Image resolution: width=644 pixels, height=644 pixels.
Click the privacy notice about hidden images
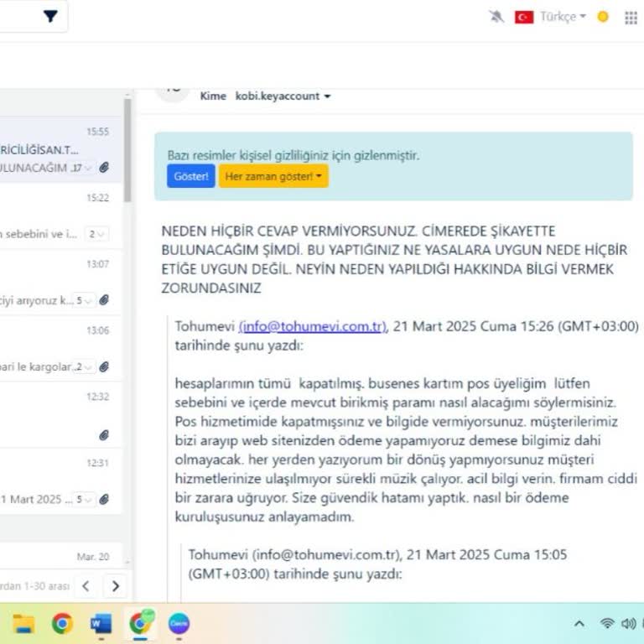click(293, 156)
